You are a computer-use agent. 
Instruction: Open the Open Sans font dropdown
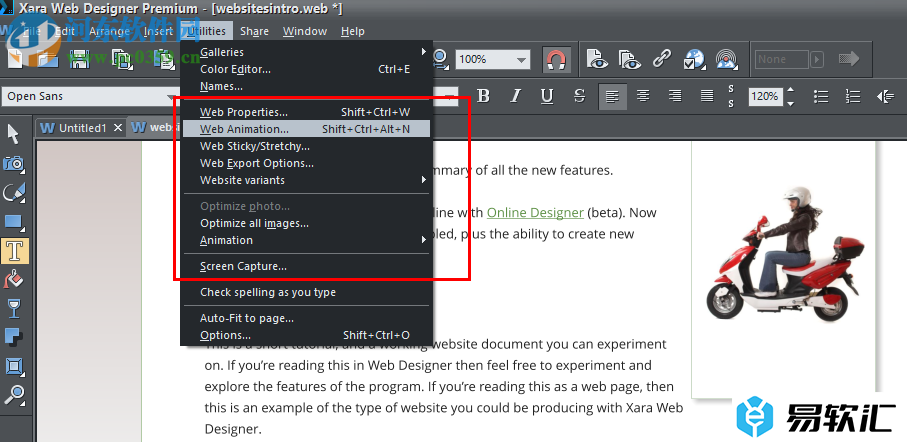click(172, 97)
